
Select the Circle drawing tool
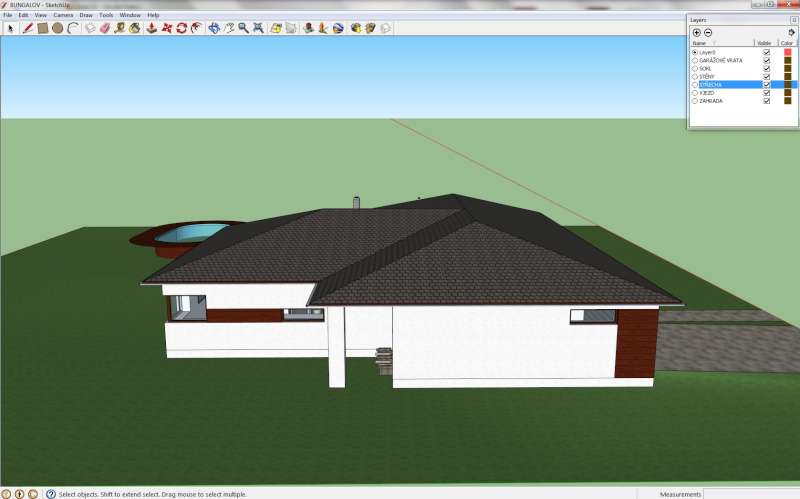pos(58,28)
